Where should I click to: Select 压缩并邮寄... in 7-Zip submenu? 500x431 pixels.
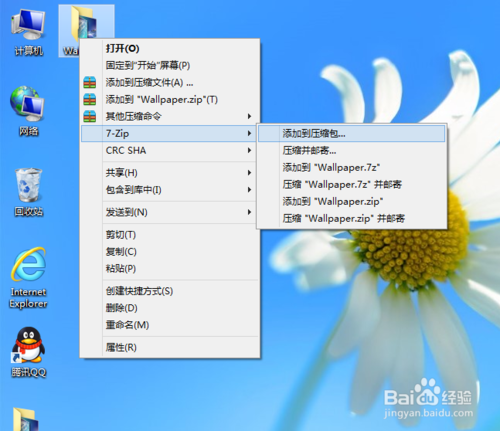tap(352, 151)
